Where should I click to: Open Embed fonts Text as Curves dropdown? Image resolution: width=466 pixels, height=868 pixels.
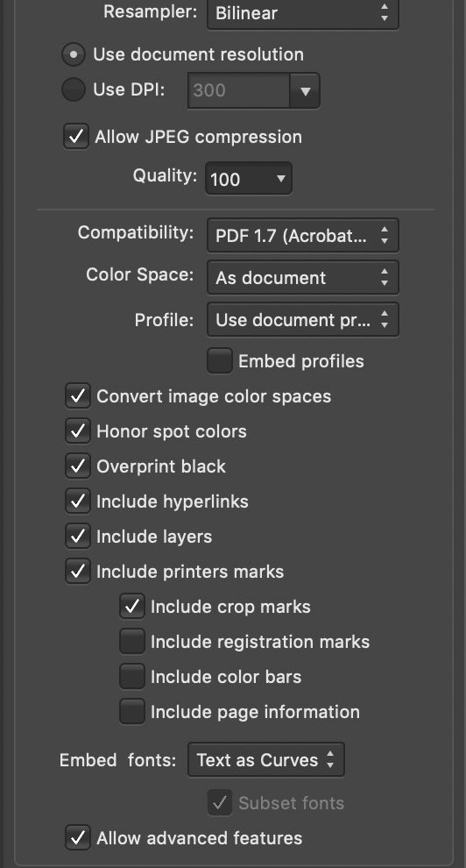coord(266,760)
